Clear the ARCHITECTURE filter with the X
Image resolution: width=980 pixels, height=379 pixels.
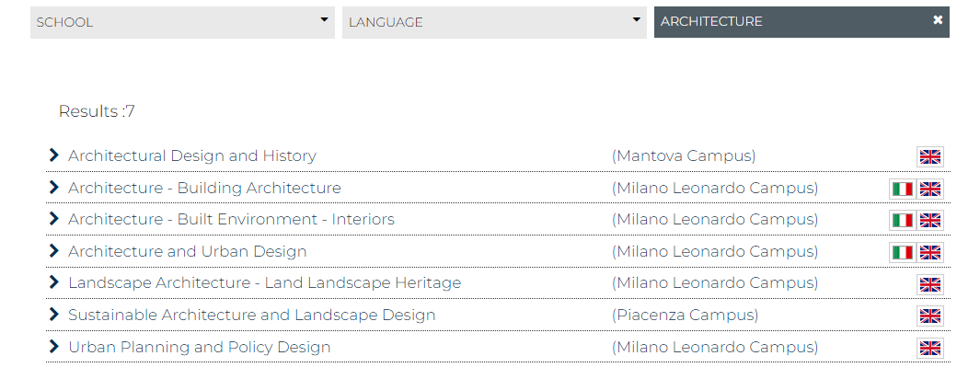click(938, 20)
